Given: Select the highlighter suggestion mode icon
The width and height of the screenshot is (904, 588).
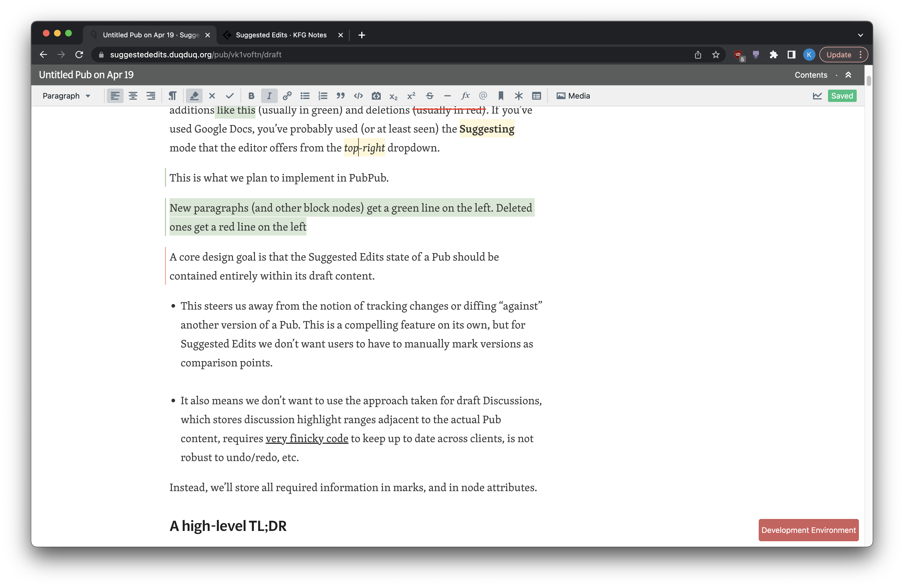Looking at the screenshot, I should pos(194,96).
